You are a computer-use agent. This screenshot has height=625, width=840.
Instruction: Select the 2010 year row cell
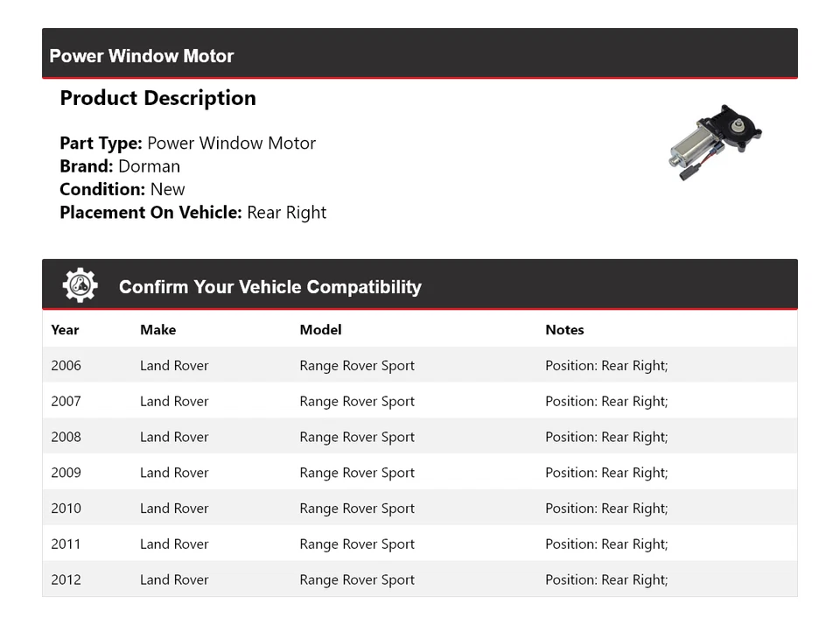coord(66,509)
